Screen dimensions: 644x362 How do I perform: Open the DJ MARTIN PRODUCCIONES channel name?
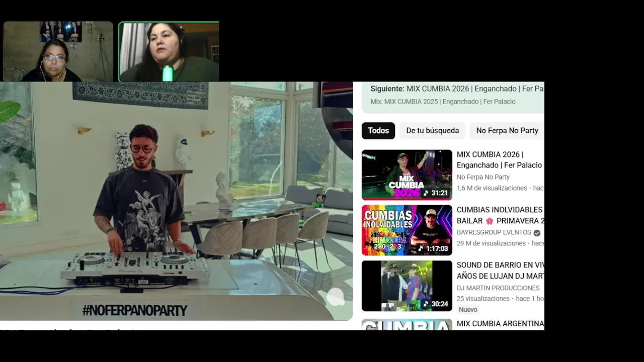point(498,288)
